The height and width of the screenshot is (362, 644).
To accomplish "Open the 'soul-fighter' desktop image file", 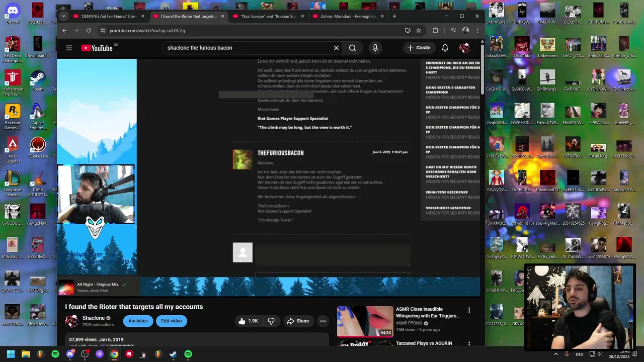I will tap(547, 214).
